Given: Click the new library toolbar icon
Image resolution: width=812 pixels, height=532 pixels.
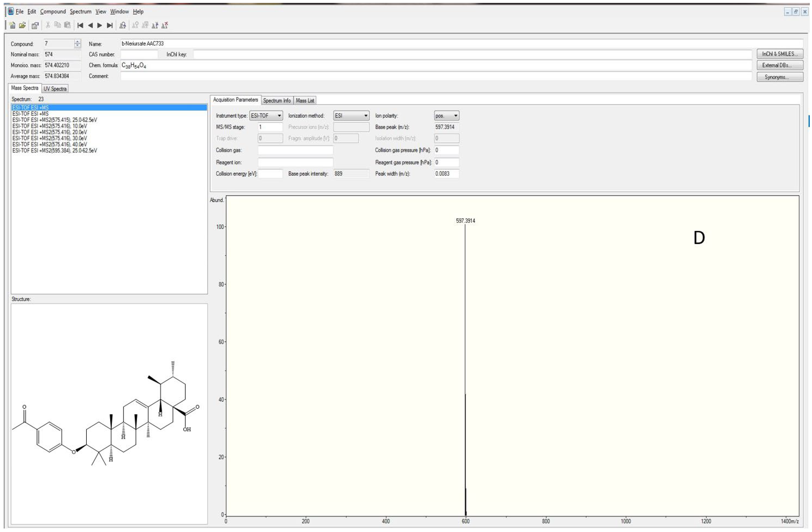Looking at the screenshot, I should coord(12,25).
